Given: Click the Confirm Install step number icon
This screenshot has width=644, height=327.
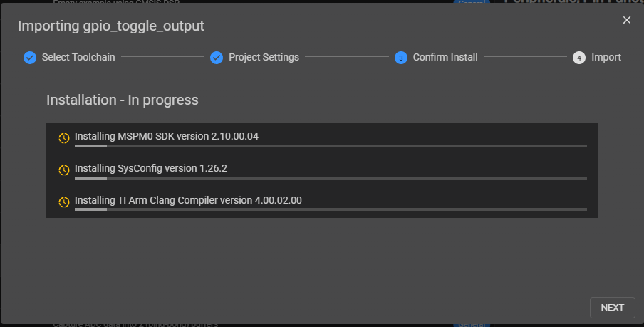Looking at the screenshot, I should [401, 58].
